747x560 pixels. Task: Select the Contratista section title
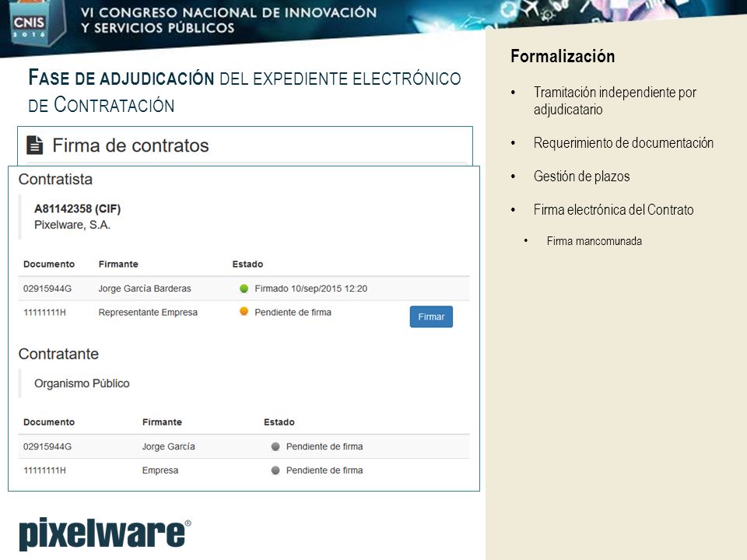pyautogui.click(x=55, y=180)
